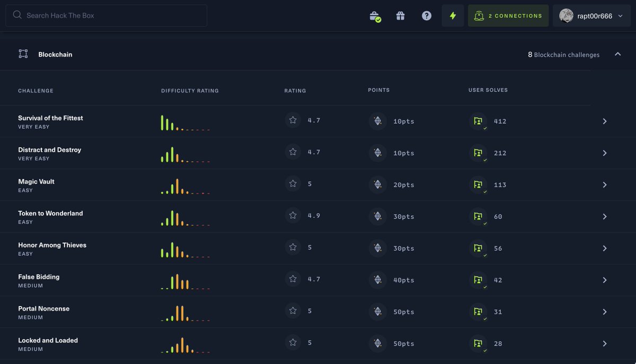This screenshot has height=364, width=636.
Task: Click the help question mark icon
Action: tap(426, 15)
